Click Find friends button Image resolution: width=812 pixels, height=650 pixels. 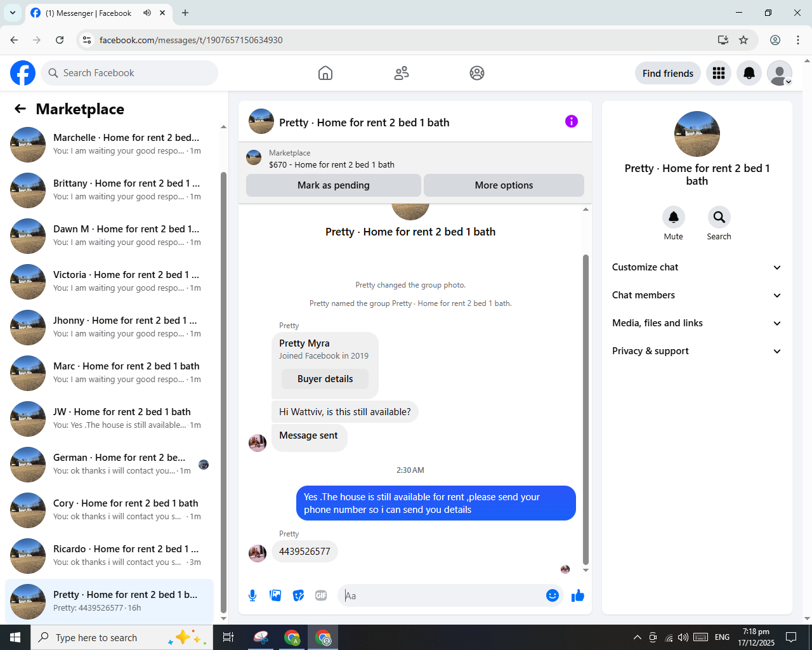(x=668, y=73)
